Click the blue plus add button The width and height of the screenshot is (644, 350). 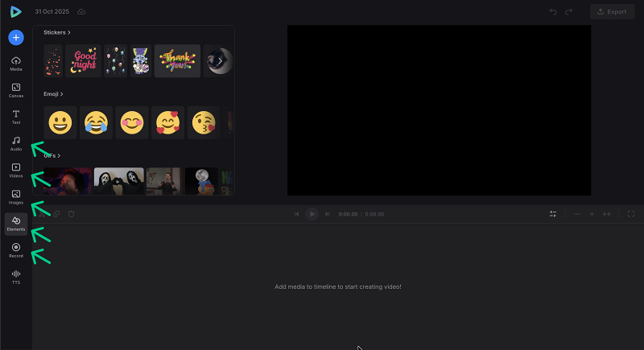tap(16, 37)
